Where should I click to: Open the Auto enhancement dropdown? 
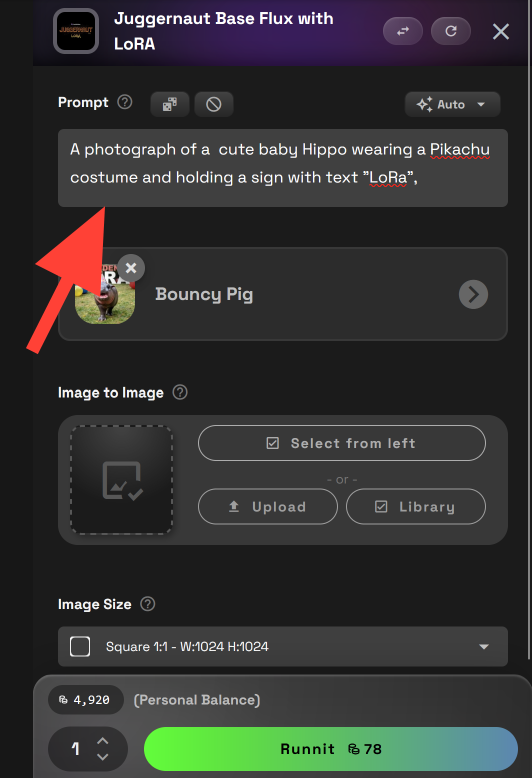pos(452,104)
